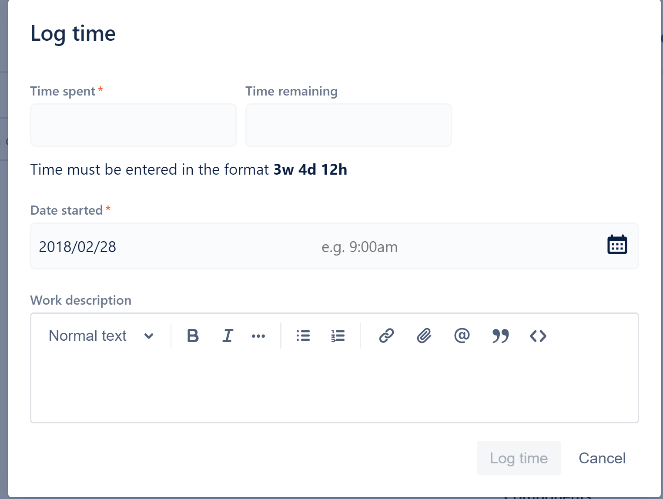Focus the Time remaining field

[348, 125]
